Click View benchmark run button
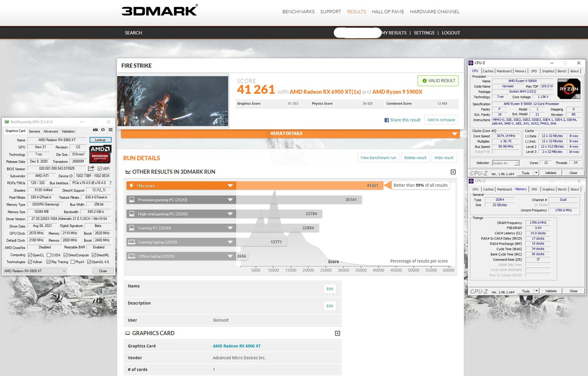The image size is (588, 376). 379,158
